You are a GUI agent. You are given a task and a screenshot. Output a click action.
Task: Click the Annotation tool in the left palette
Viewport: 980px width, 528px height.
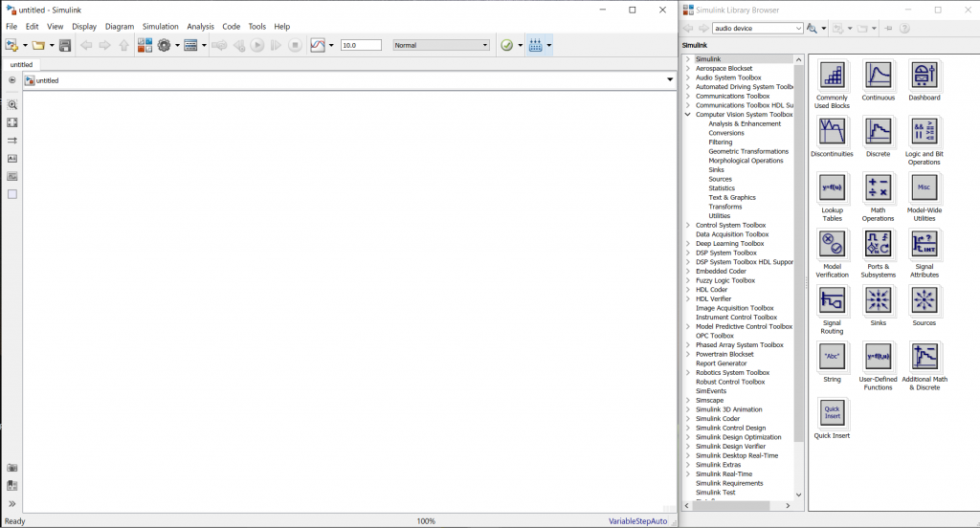[x=11, y=159]
